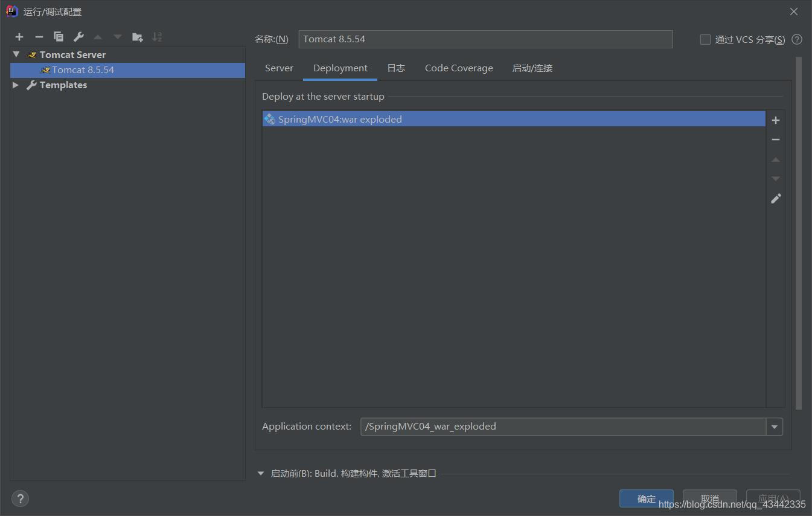Expand the Templates tree node
The width and height of the screenshot is (812, 516).
coord(16,85)
